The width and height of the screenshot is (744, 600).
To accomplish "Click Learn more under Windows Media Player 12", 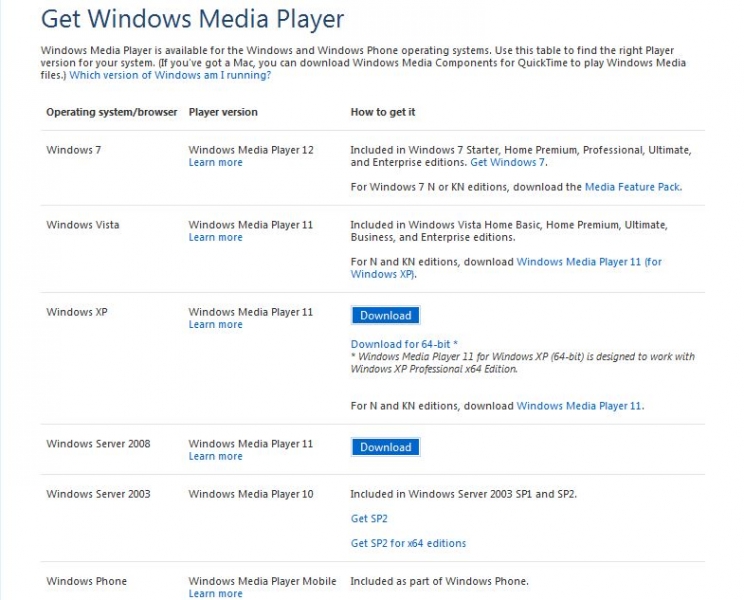I will click(215, 163).
